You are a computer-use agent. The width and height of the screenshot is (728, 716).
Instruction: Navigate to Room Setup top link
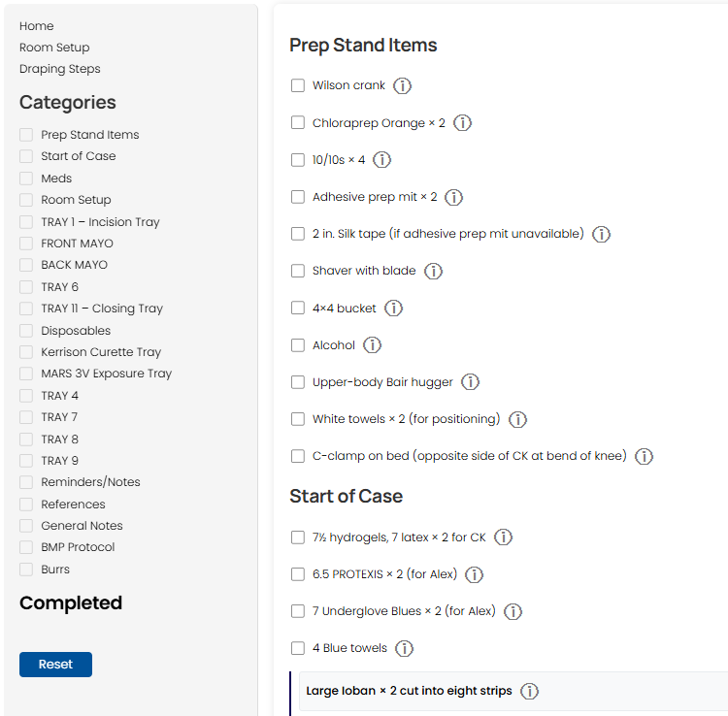[54, 48]
